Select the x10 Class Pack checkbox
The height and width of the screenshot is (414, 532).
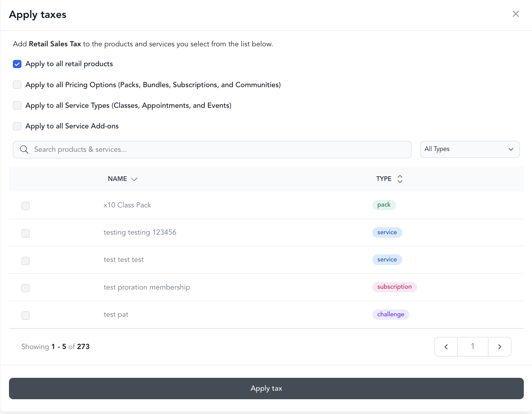(26, 206)
